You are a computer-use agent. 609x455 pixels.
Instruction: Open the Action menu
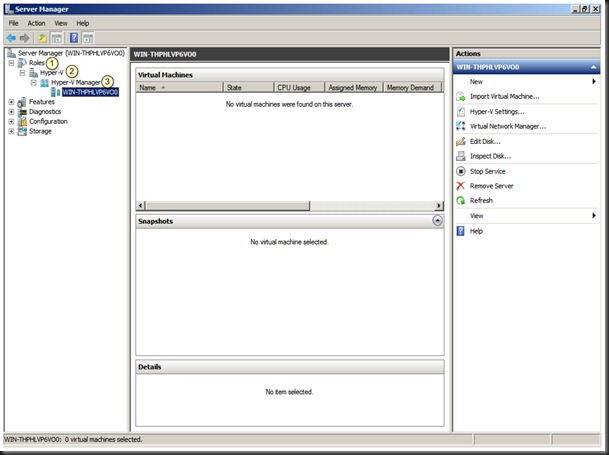[x=37, y=23]
